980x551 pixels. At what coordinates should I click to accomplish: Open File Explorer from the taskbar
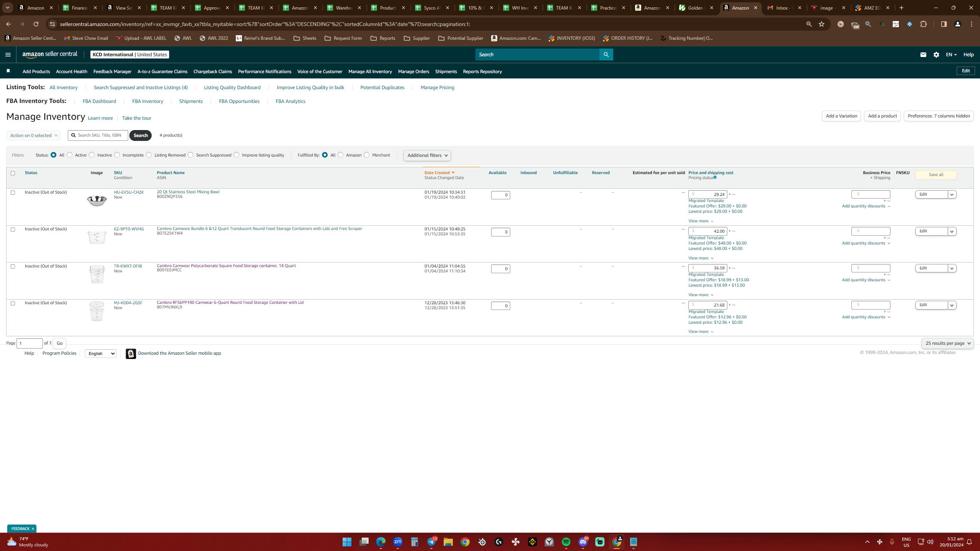point(448,542)
